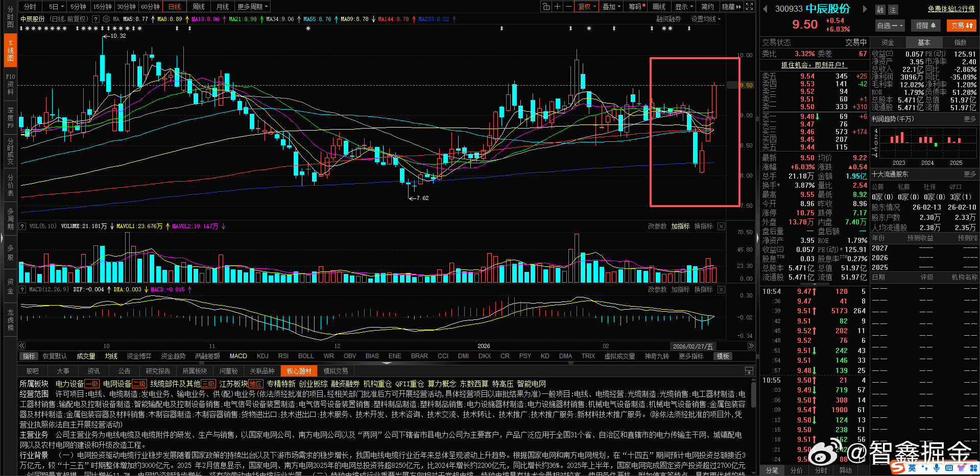This screenshot has height=476, width=980.
Task: Click the fullscreen expand icon at top right
Action: pyautogui.click(x=749, y=6)
